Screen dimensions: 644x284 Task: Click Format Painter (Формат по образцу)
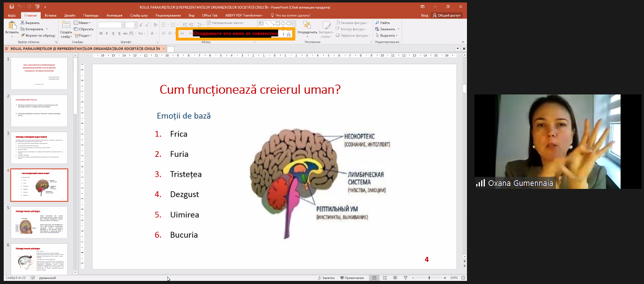click(x=39, y=35)
